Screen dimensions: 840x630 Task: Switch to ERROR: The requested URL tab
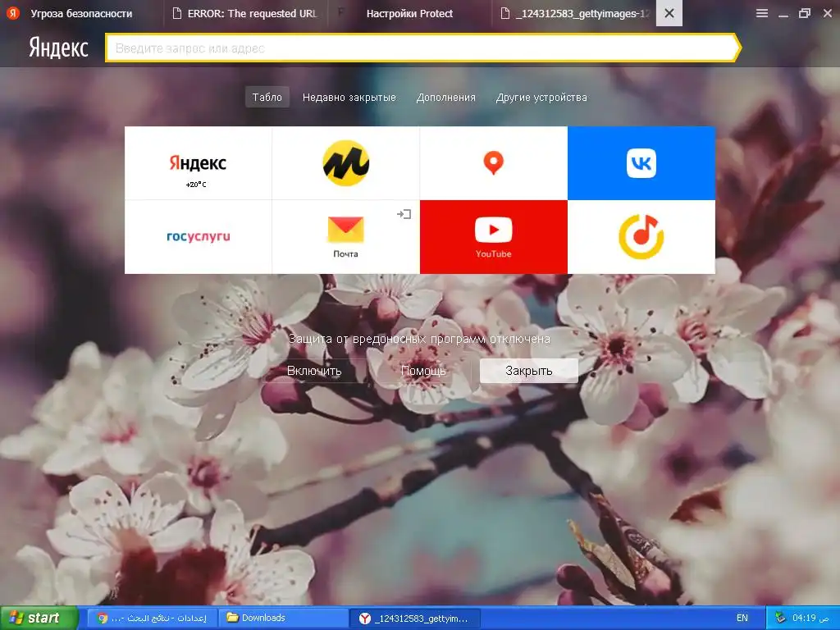(x=246, y=13)
